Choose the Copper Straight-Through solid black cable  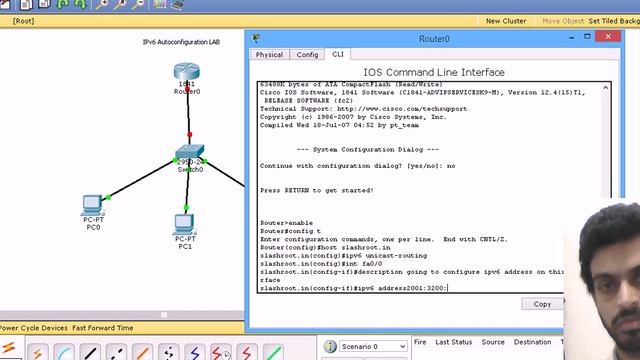(x=90, y=352)
